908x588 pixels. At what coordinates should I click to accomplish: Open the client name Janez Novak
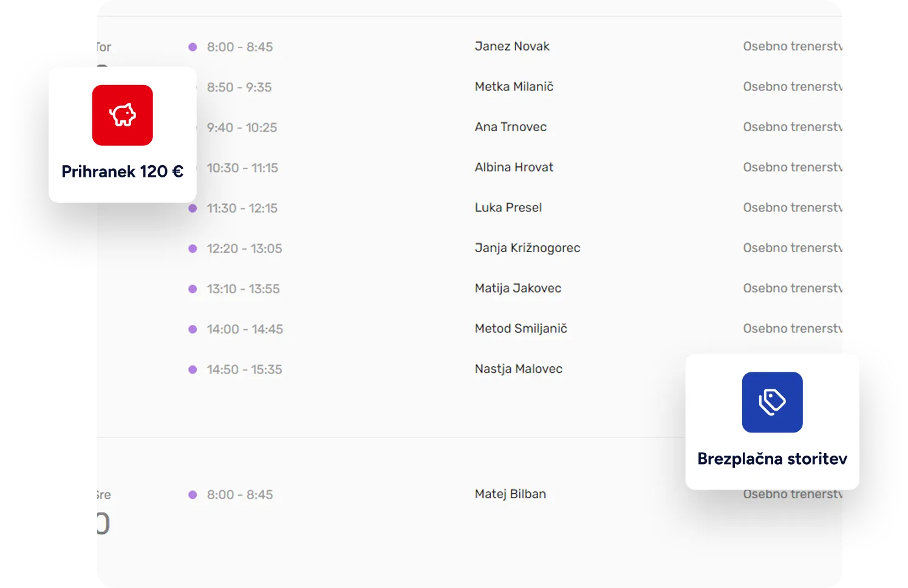click(x=512, y=46)
